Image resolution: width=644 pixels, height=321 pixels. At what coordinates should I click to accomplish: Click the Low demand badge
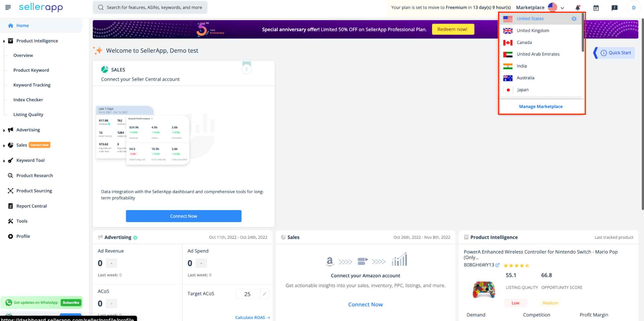pyautogui.click(x=515, y=303)
